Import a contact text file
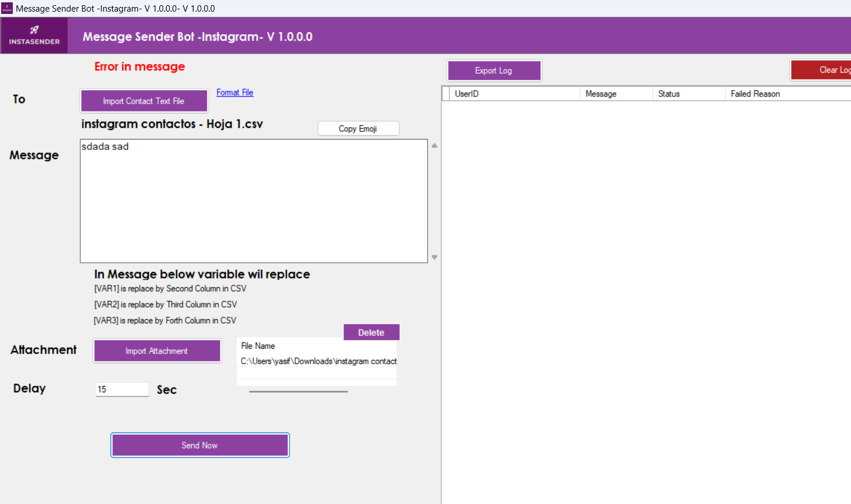Screen dimensions: 851x504 point(144,101)
